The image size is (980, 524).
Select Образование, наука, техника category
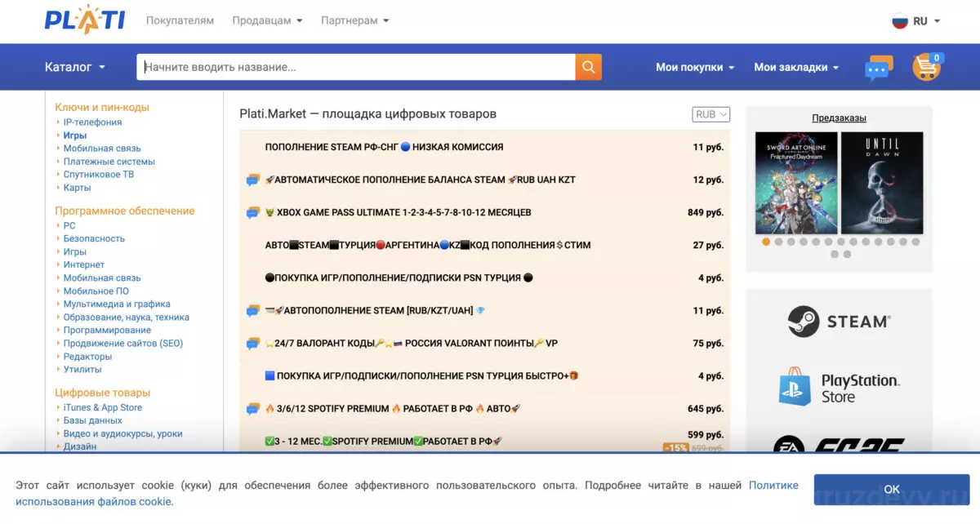pyautogui.click(x=127, y=318)
